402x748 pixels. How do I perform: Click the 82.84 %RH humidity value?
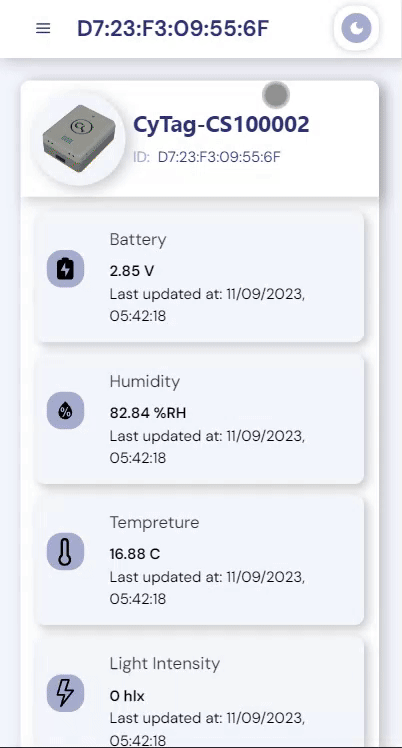pos(148,413)
